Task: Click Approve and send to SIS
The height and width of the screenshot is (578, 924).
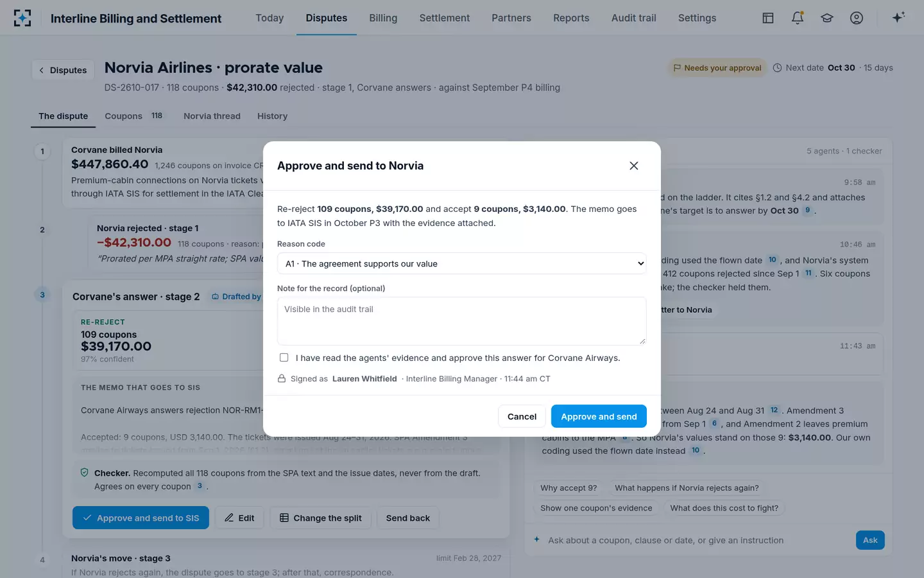Action: pyautogui.click(x=141, y=518)
